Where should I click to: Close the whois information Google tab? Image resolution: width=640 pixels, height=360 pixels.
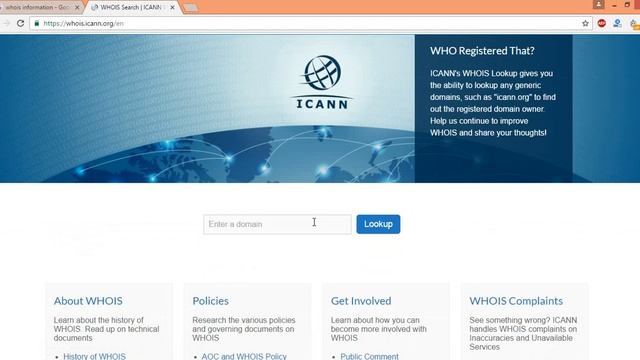[x=77, y=7]
